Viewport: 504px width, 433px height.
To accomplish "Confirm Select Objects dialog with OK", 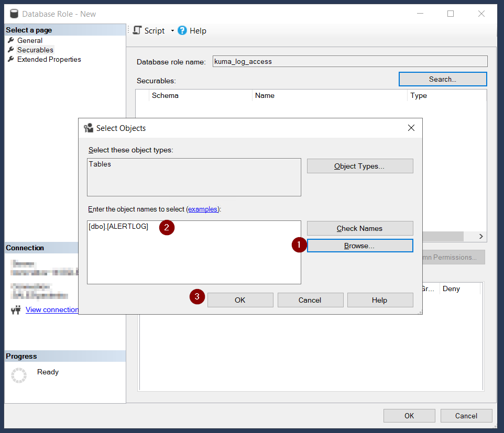I will click(240, 300).
